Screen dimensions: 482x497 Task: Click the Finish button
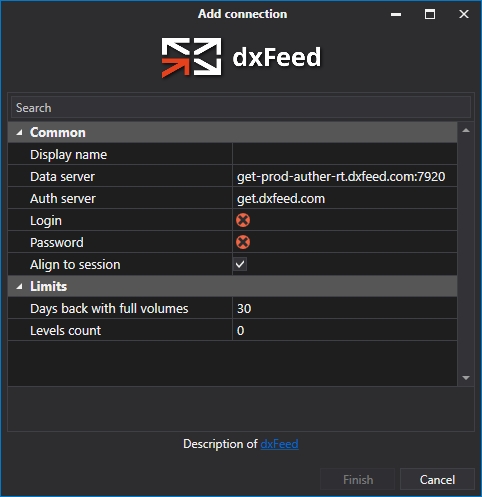click(x=358, y=479)
